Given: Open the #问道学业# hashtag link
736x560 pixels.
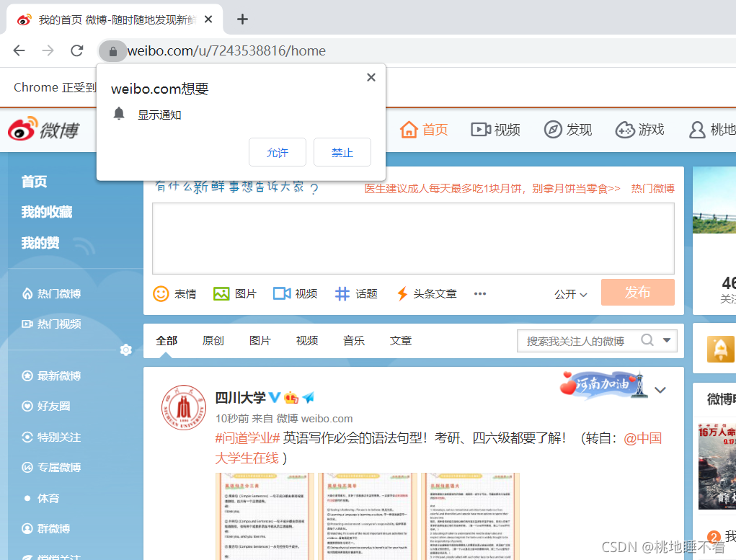Looking at the screenshot, I should click(247, 438).
